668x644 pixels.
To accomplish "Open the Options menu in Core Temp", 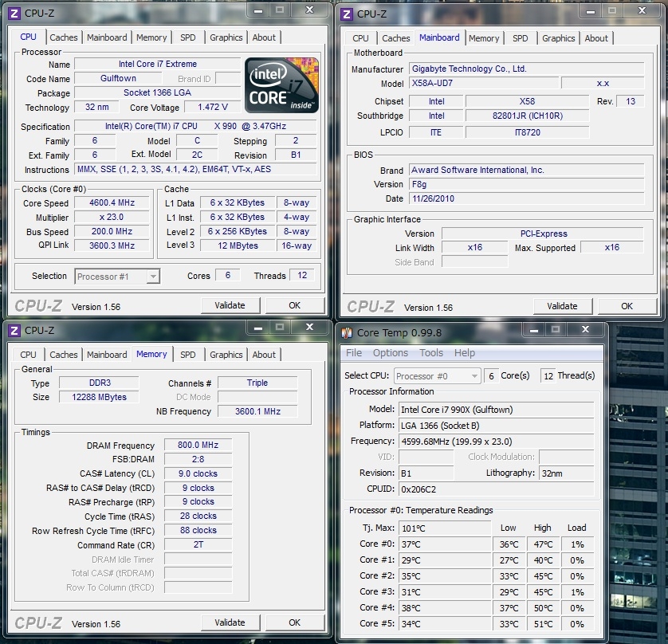I will click(391, 353).
